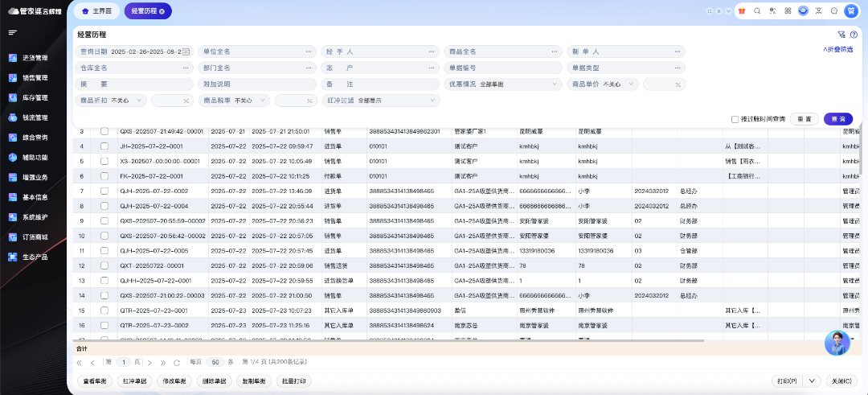Collapse filters via 折叠筛选
Image resolution: width=868 pixels, height=395 pixels.
837,50
